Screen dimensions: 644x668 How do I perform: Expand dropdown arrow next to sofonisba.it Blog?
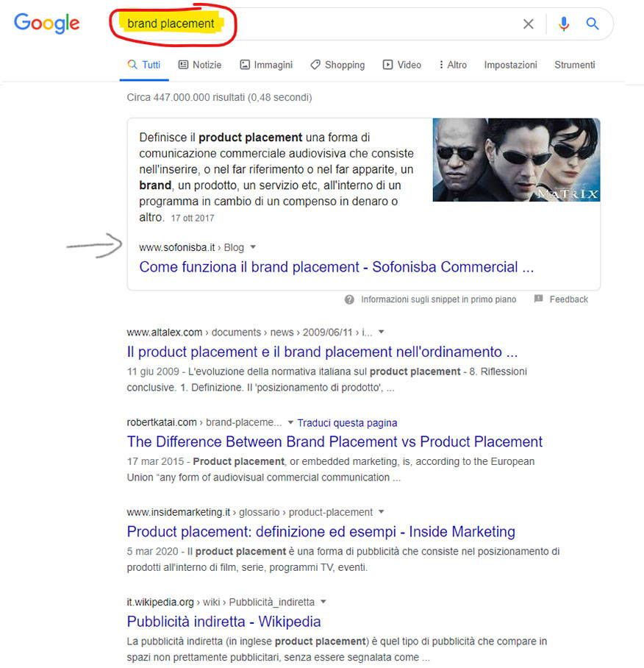(x=253, y=247)
